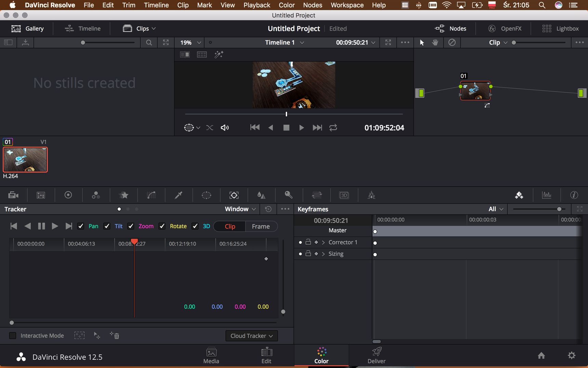Open the Qualifier eyedropper palette
This screenshot has width=588, height=368.
coord(178,195)
